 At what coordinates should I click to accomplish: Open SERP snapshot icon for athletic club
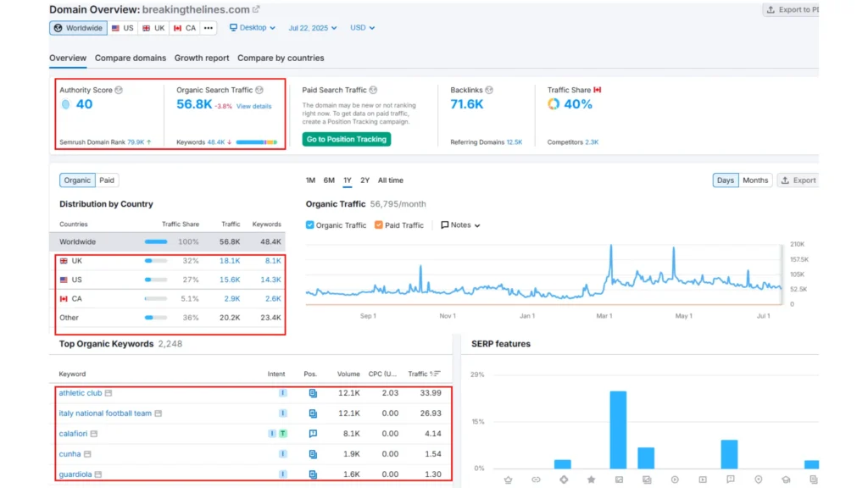pos(108,393)
